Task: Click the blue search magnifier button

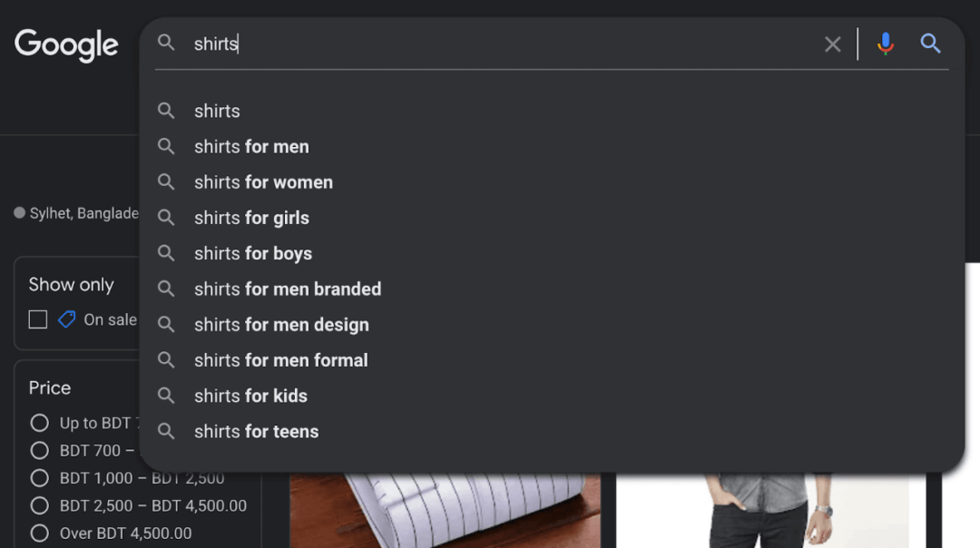Action: click(930, 44)
